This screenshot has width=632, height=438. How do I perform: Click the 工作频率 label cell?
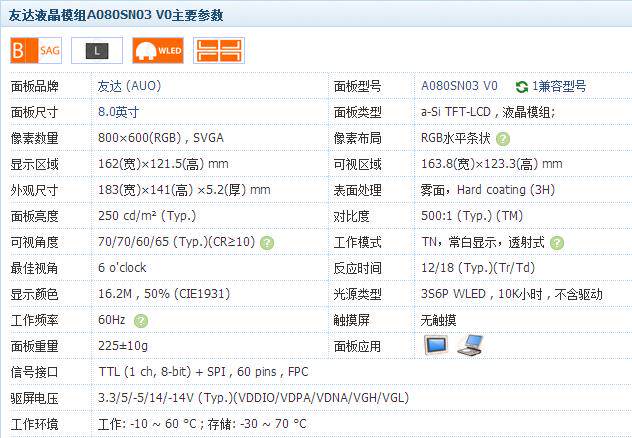pyautogui.click(x=35, y=320)
